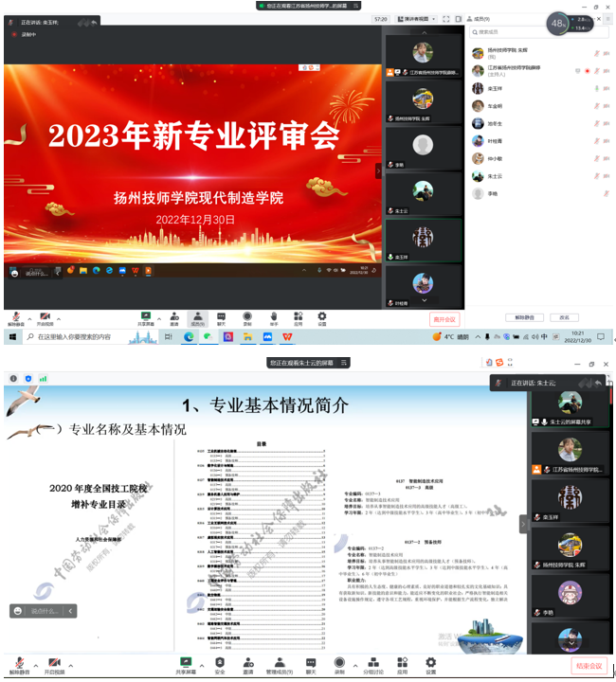The height and width of the screenshot is (682, 616).
Task: Collapse video strip arrow in upper meeting window
Action: coord(378,170)
